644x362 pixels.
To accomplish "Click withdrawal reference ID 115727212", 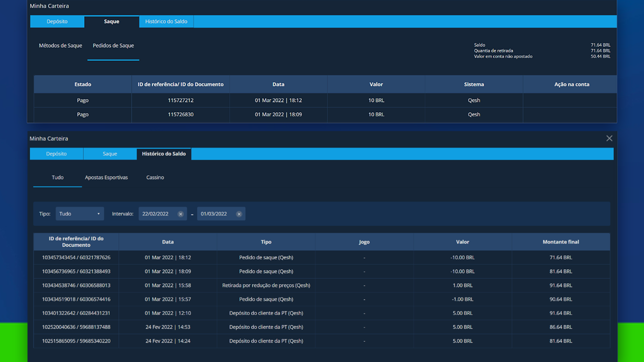I will pos(180,100).
